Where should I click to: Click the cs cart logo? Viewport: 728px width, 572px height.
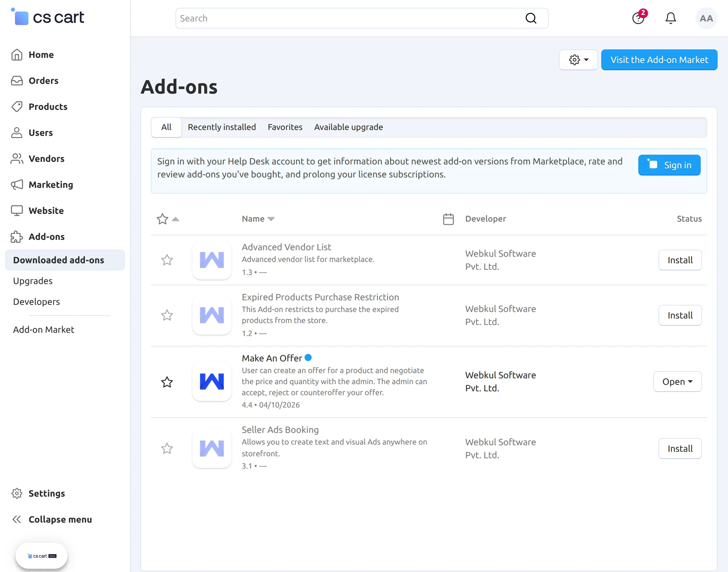(47, 17)
